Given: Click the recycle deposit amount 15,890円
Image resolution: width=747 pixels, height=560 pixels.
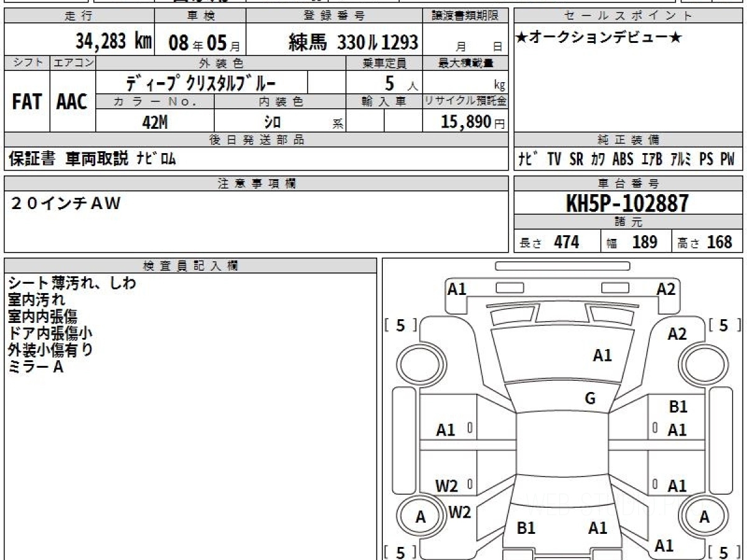Looking at the screenshot, I should pos(473,122).
